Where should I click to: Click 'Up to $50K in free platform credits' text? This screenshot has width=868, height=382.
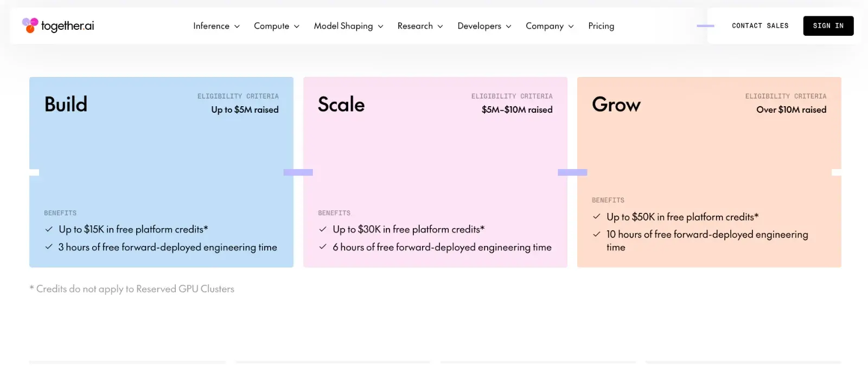(682, 217)
